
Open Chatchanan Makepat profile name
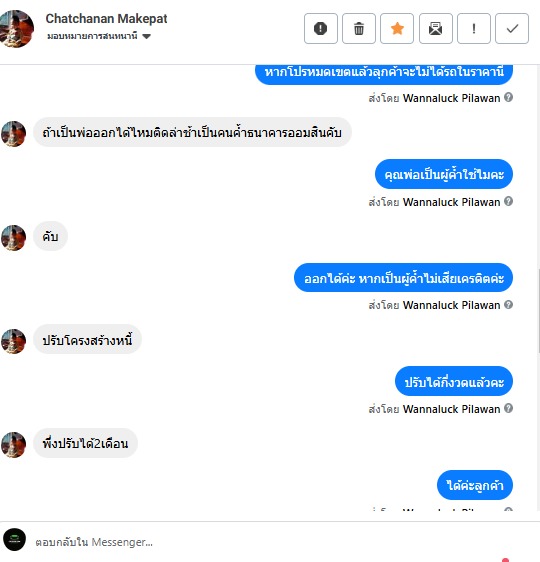coord(106,19)
